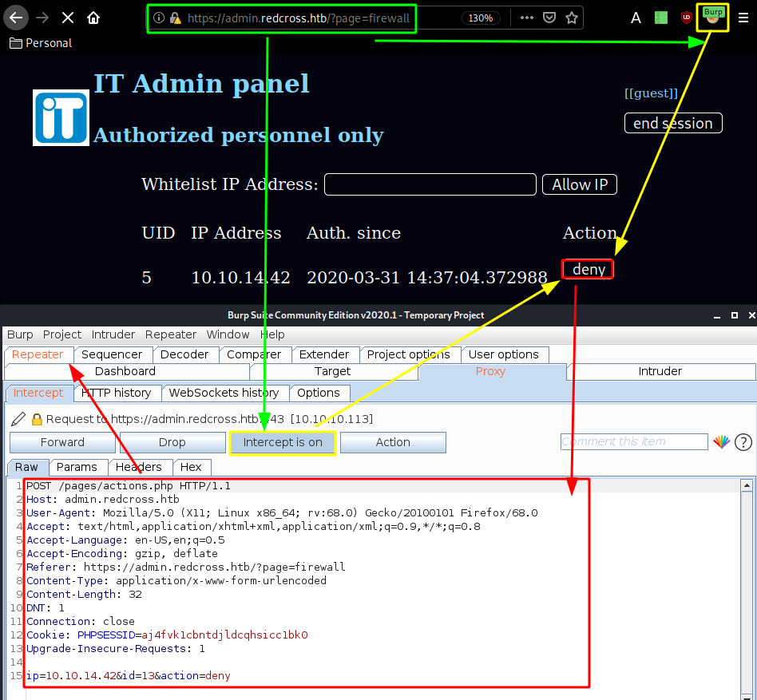
Task: Switch to the Sequencer tab
Action: coord(112,354)
